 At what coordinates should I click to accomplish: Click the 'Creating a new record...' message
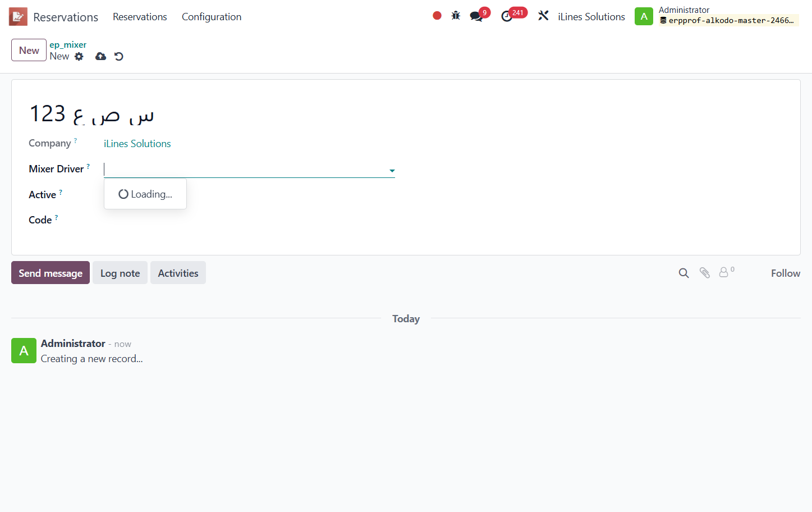(x=91, y=359)
